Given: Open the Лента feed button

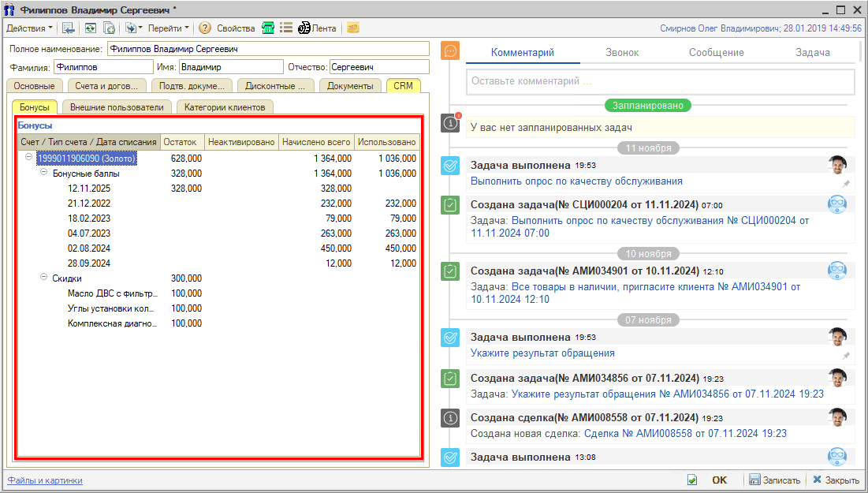Looking at the screenshot, I should (317, 28).
